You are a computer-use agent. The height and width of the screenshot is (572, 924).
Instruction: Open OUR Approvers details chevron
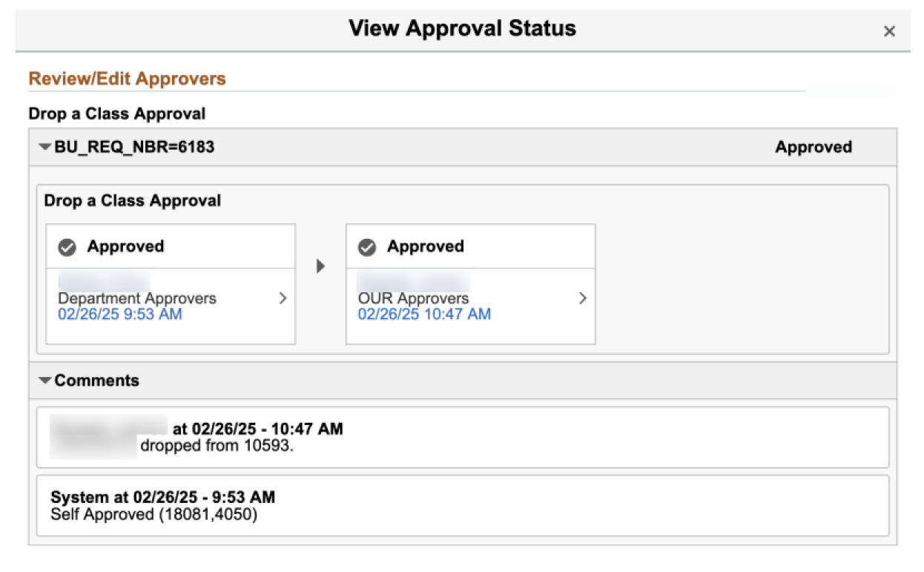click(583, 298)
